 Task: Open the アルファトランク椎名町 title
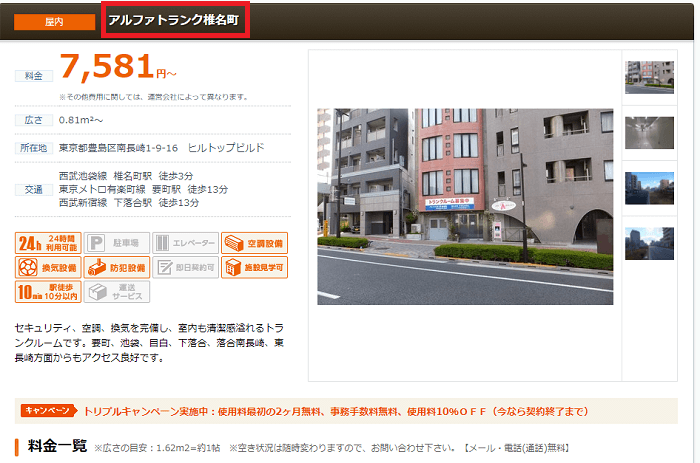(x=174, y=20)
